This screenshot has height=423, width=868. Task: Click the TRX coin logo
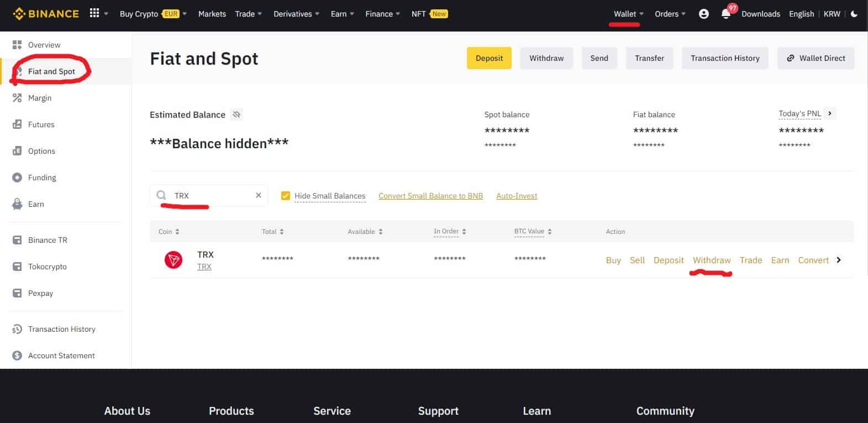coord(173,259)
